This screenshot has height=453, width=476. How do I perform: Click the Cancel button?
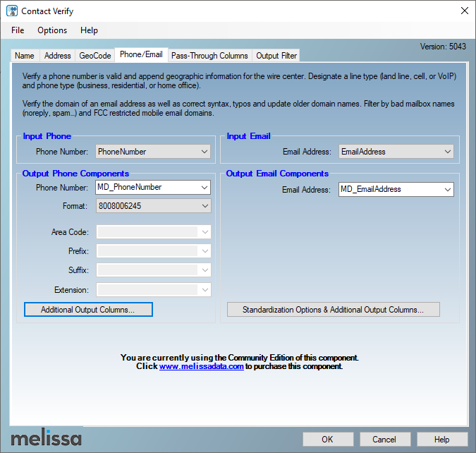coord(385,440)
